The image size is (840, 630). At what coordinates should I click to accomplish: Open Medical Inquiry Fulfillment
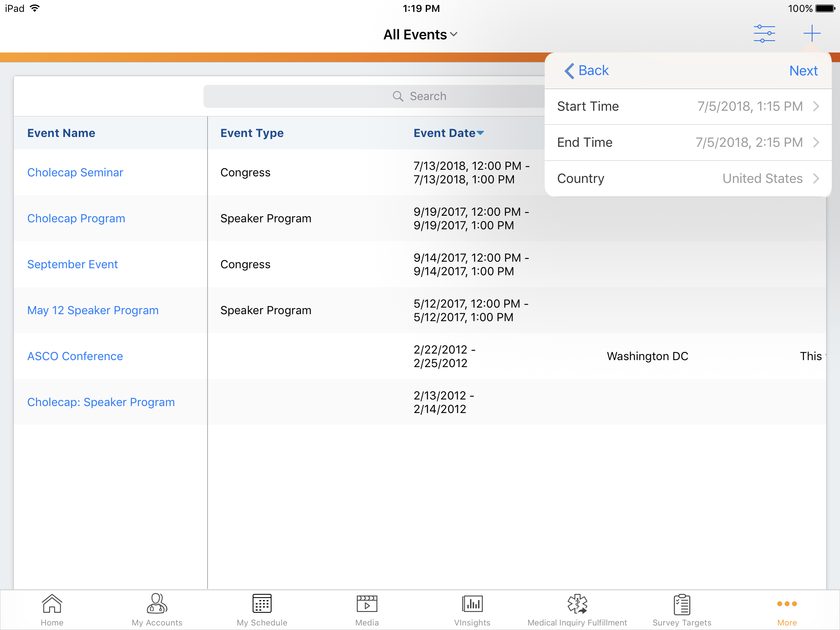pyautogui.click(x=577, y=609)
